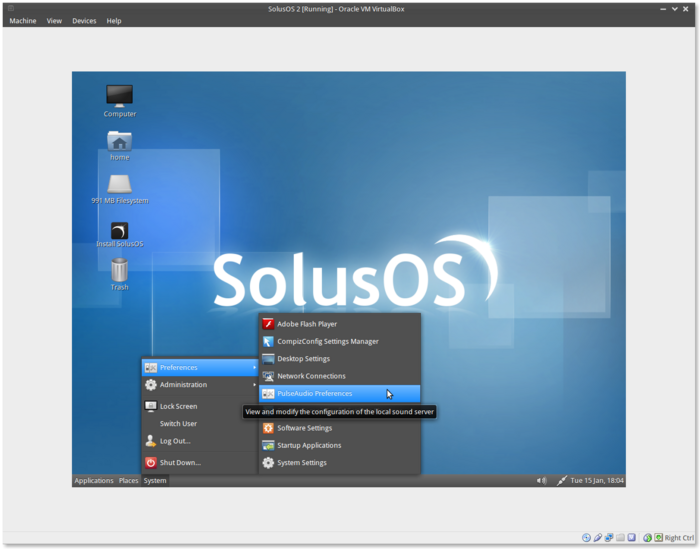Screen dimensions: 700x549
Task: Open the home folder icon
Action: (119, 141)
